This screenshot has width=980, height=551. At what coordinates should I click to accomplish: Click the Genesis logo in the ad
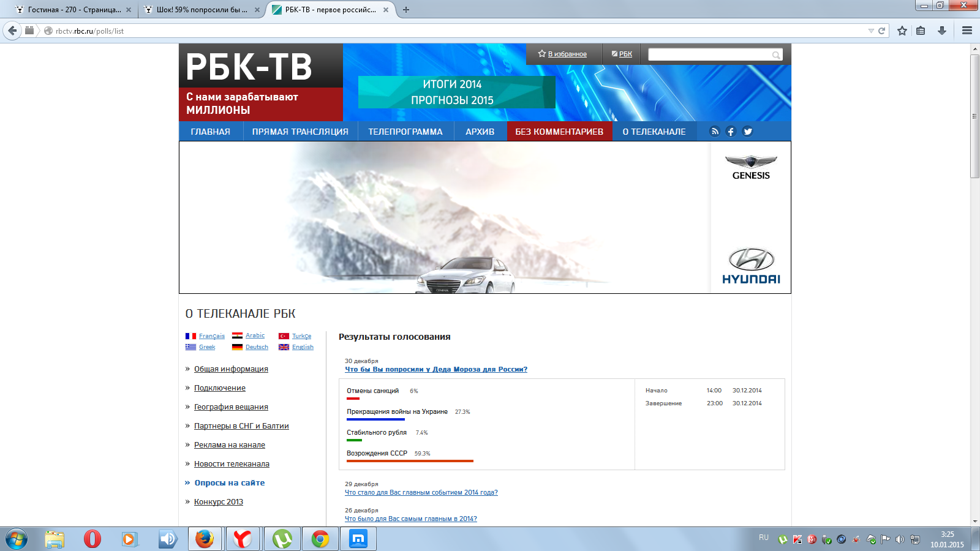[x=751, y=167]
